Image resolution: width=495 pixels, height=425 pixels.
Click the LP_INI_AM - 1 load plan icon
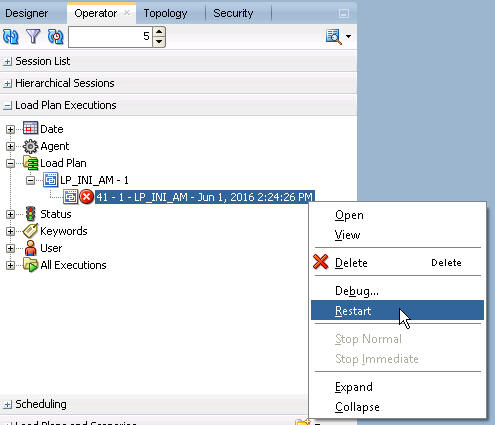(51, 180)
